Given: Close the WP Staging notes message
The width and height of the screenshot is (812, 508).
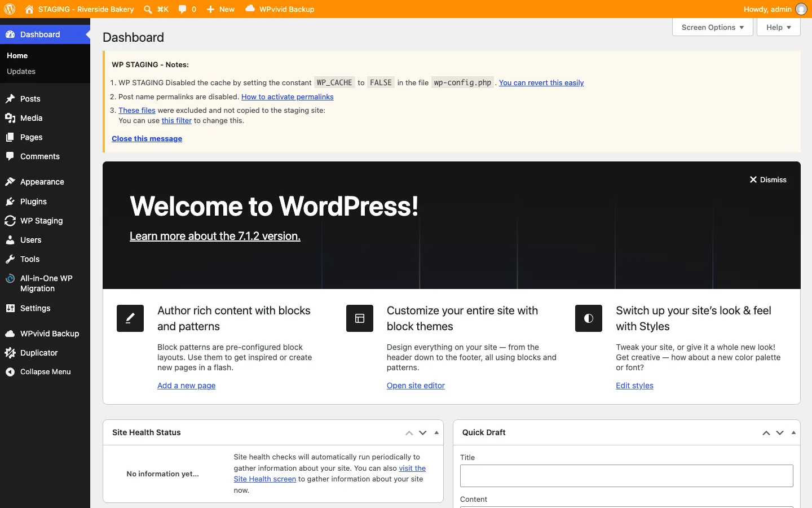Looking at the screenshot, I should point(147,139).
